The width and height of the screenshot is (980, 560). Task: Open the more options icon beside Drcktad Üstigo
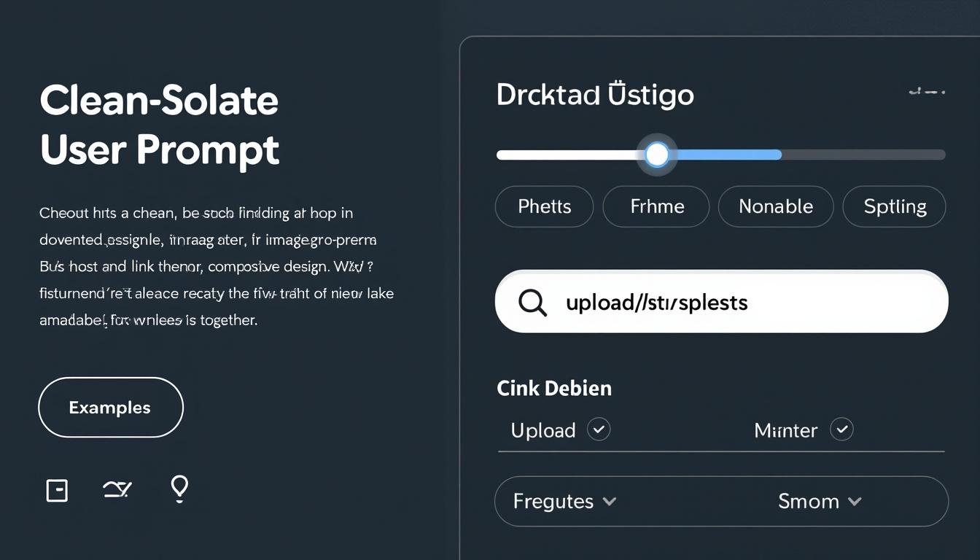[x=927, y=92]
